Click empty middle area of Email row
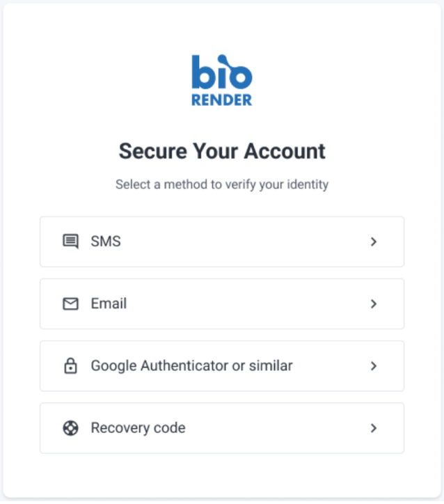The image size is (444, 504). pos(244,304)
